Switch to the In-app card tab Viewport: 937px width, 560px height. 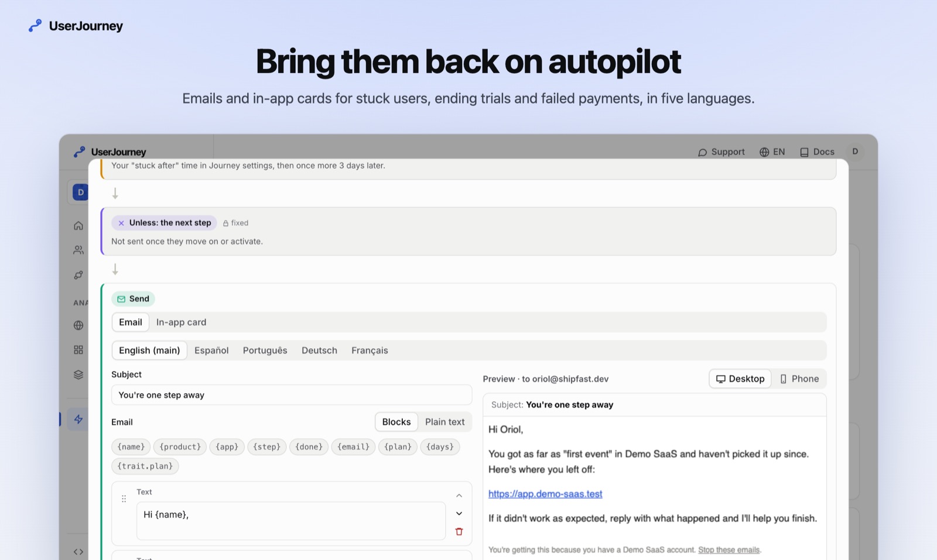pos(181,322)
